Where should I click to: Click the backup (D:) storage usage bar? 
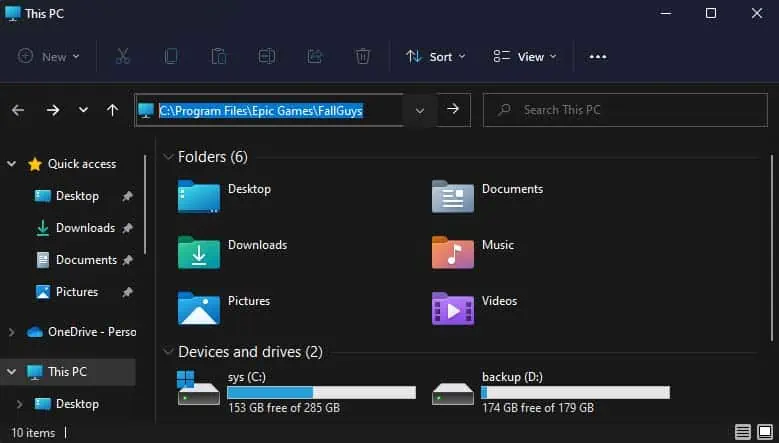pyautogui.click(x=575, y=392)
